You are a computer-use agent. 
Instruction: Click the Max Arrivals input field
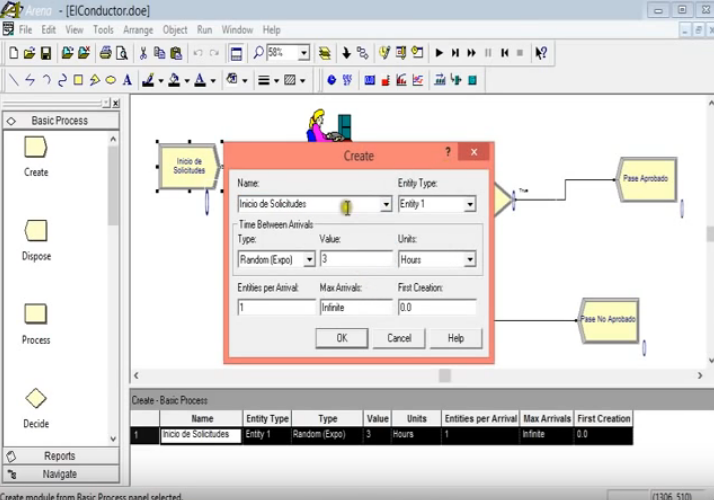click(x=356, y=308)
